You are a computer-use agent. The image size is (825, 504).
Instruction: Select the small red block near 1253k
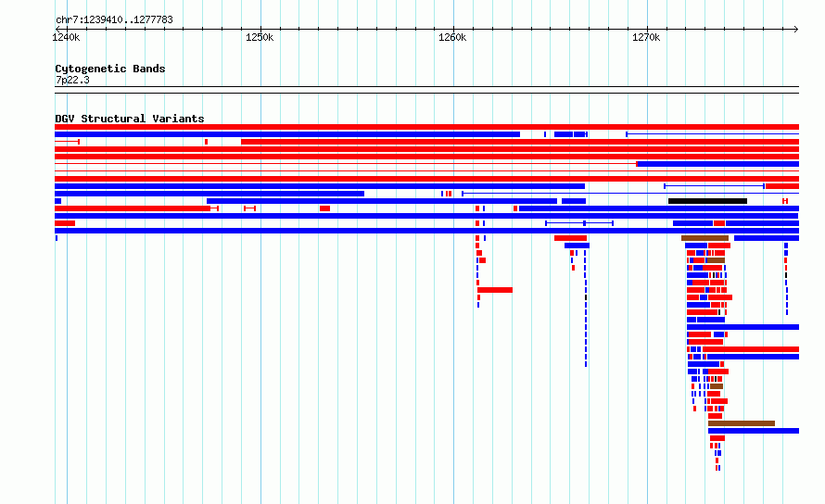[x=324, y=208]
